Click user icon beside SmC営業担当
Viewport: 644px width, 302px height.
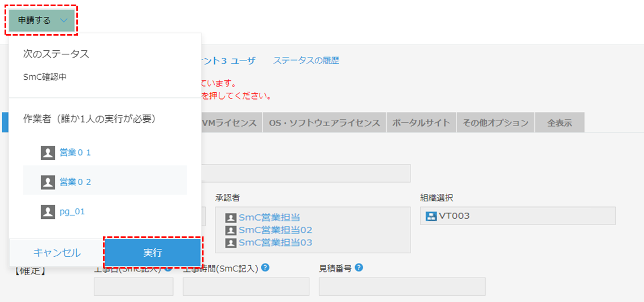click(231, 218)
